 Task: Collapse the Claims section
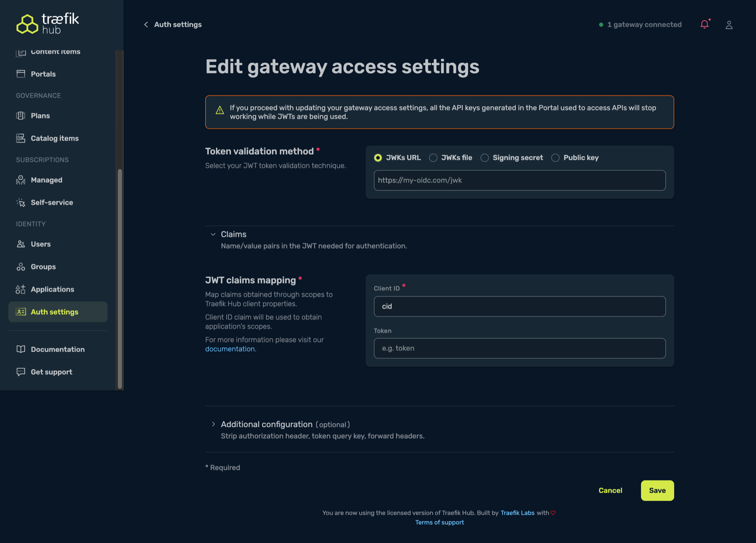(213, 234)
